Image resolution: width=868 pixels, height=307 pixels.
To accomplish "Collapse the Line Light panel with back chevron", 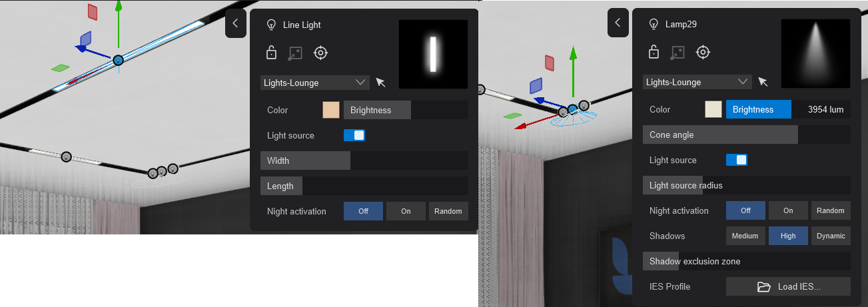I will click(235, 23).
